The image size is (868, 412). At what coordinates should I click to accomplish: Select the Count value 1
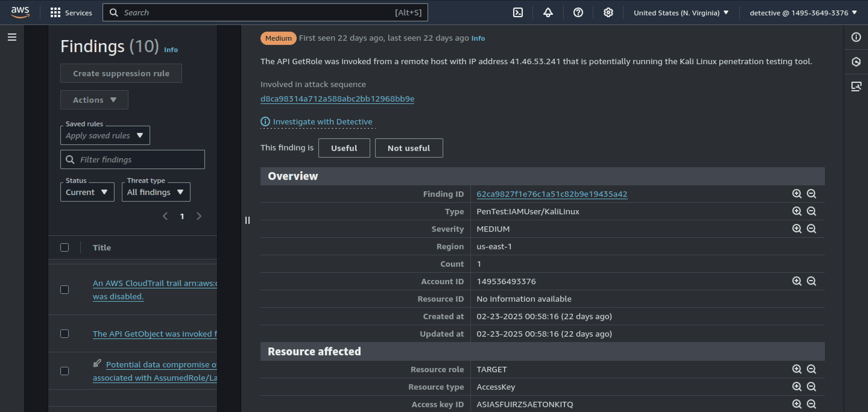tap(479, 264)
